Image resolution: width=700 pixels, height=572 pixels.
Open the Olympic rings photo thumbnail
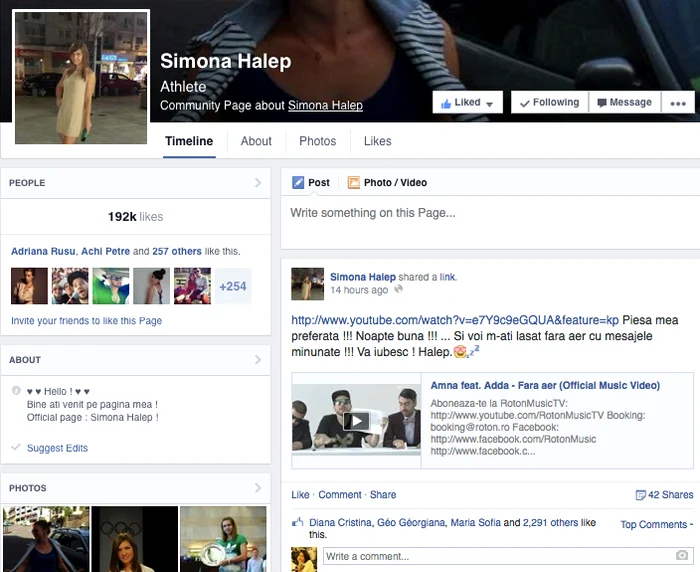135,539
